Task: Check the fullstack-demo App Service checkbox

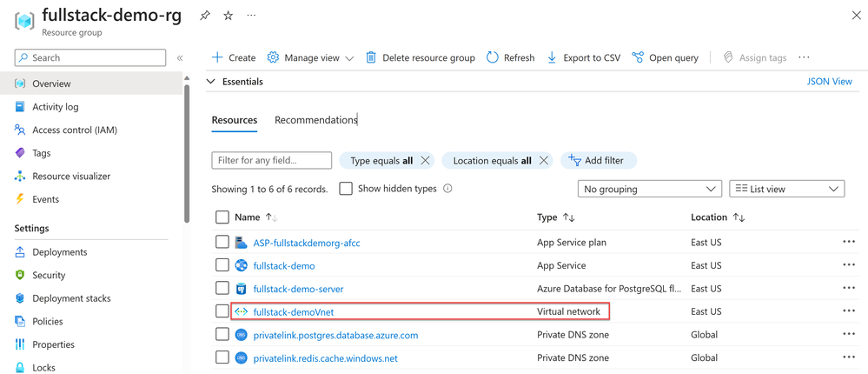Action: 222,265
